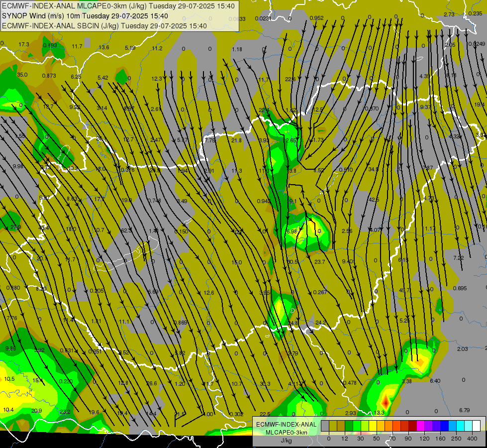Click the map value '23.7'

tap(319, 262)
